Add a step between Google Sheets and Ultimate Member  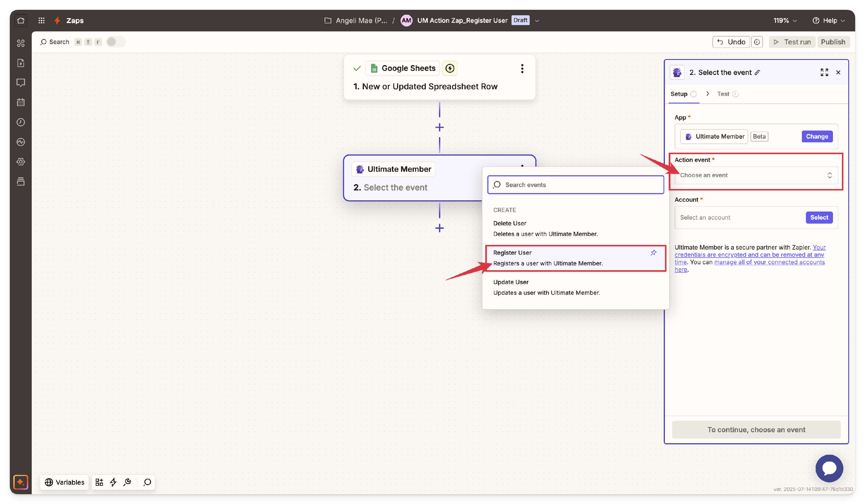[x=440, y=128]
